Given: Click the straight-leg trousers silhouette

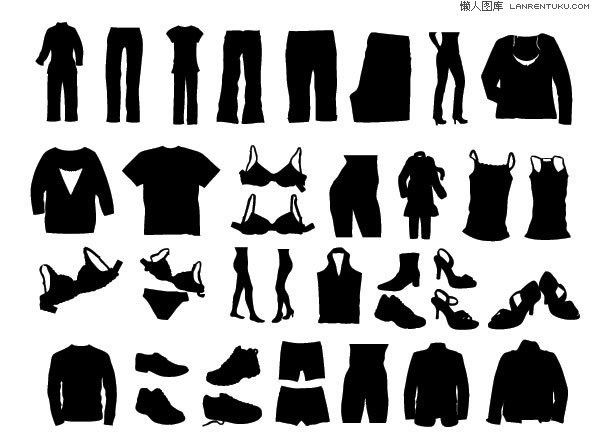Looking at the screenshot, I should (124, 75).
